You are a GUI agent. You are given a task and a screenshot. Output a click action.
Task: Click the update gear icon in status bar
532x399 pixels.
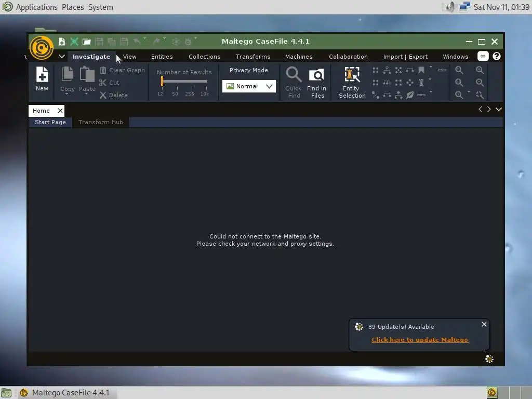click(489, 358)
